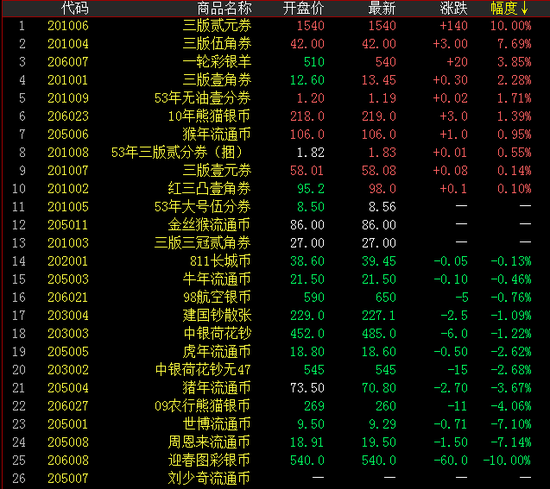Click code 206021
Screen dimensions: 550x489
coord(68,297)
